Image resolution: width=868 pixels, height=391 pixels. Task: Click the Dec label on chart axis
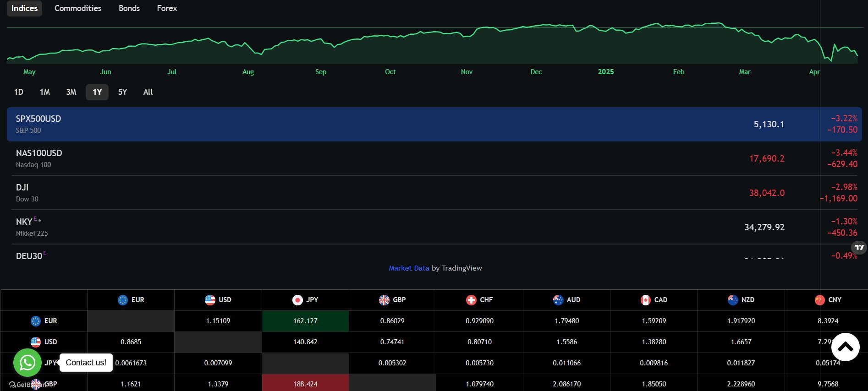coord(536,72)
